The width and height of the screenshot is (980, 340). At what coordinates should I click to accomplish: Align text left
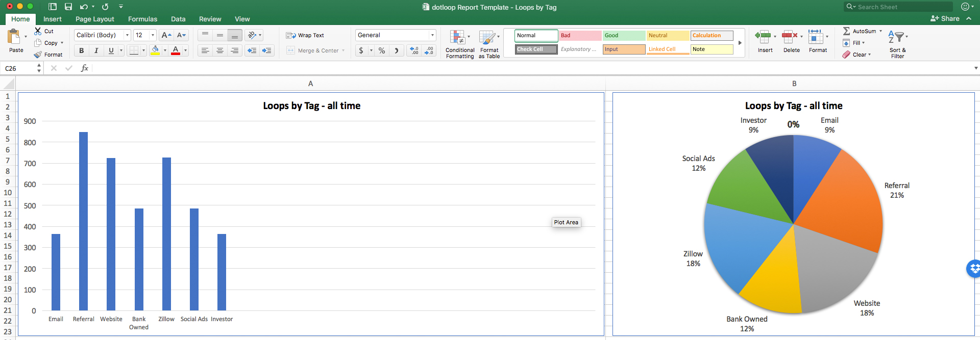click(x=205, y=50)
